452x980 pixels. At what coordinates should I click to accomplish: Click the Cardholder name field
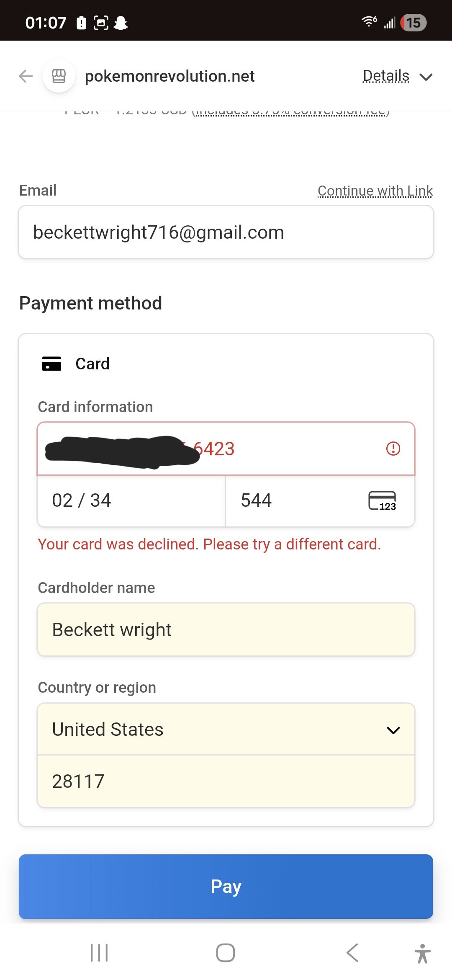tap(226, 629)
